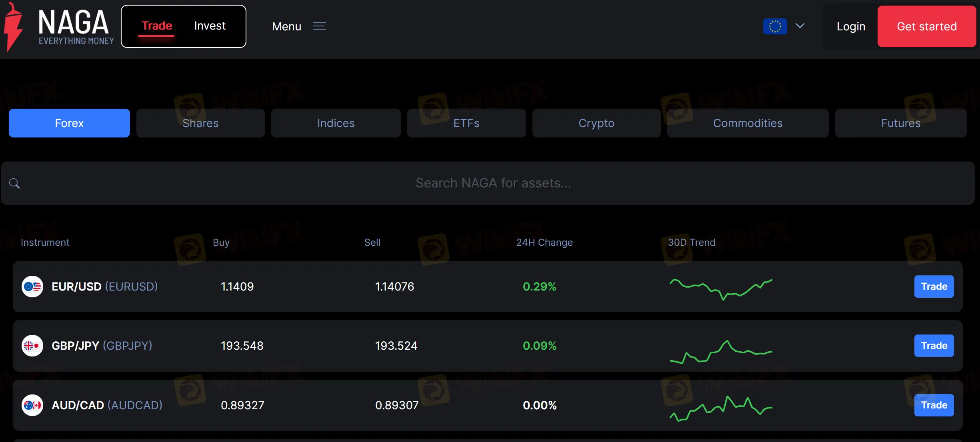Viewport: 980px width, 442px height.
Task: Switch to Invest mode
Action: [210, 26]
